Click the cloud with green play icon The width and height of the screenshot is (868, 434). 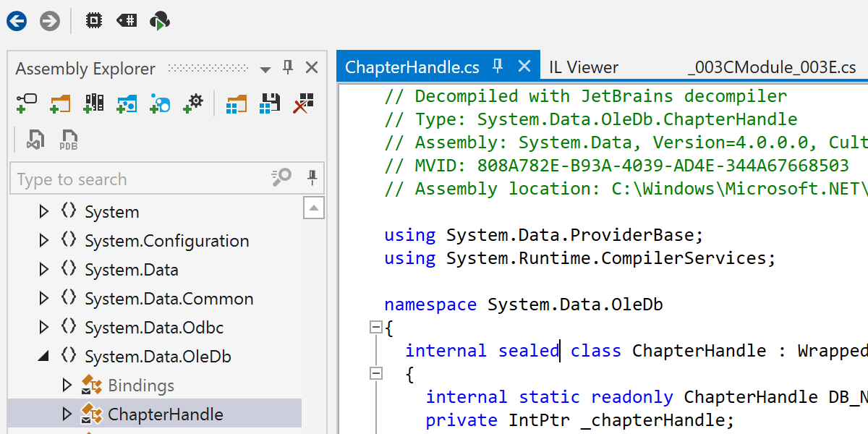pos(160,22)
